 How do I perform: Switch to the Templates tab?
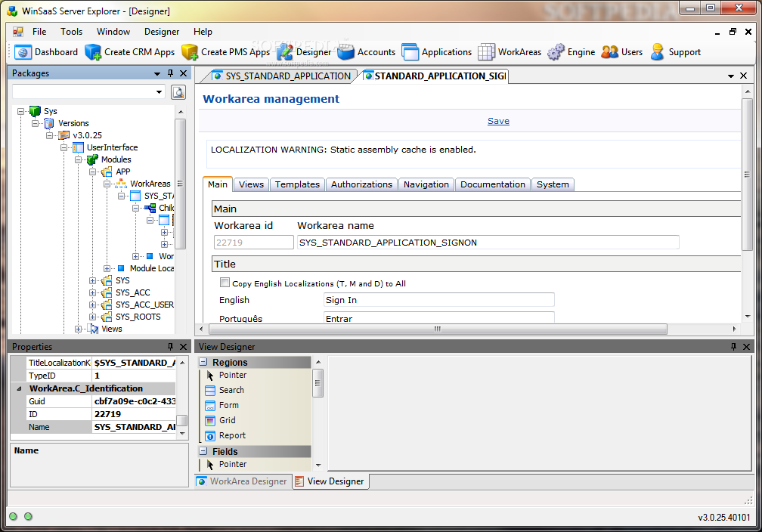click(297, 184)
